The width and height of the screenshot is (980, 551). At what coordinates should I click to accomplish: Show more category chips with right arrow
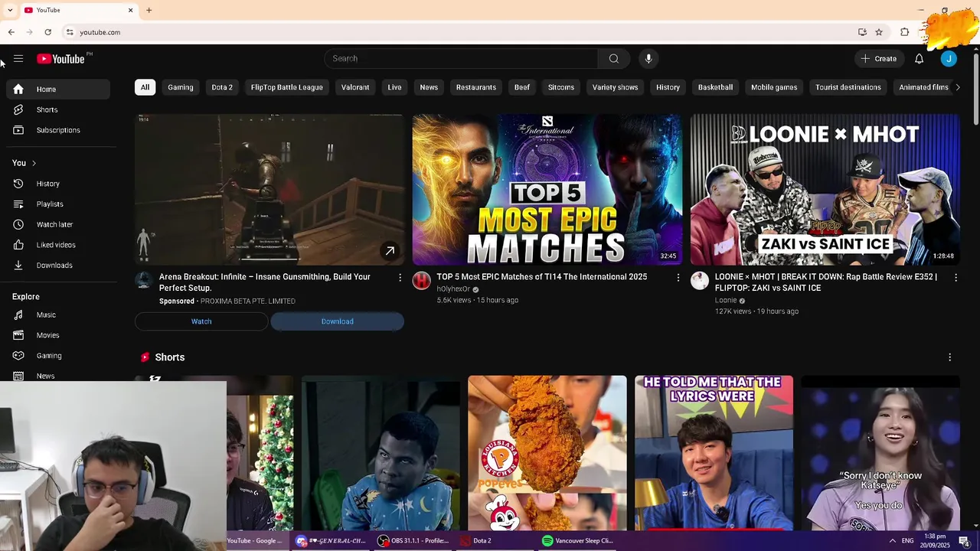coord(957,87)
